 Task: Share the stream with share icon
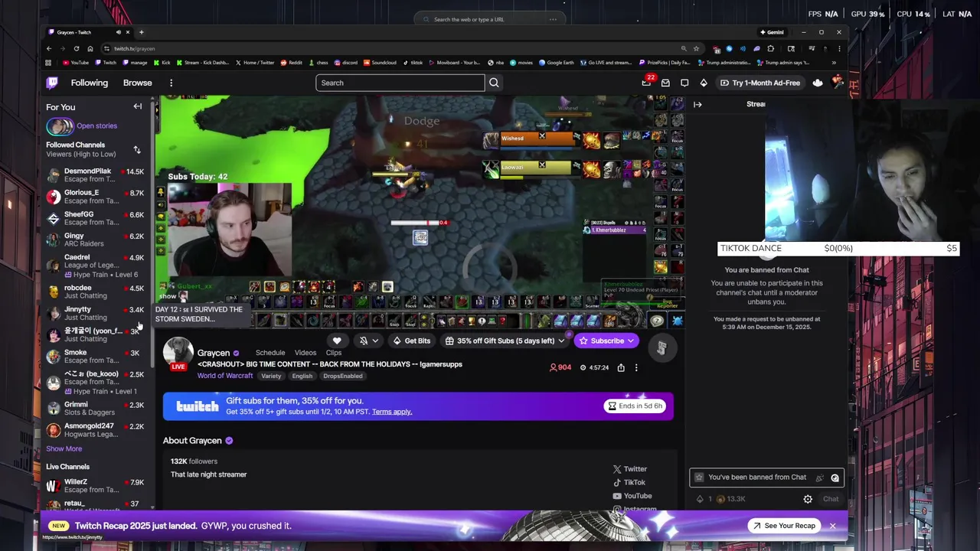pos(621,367)
